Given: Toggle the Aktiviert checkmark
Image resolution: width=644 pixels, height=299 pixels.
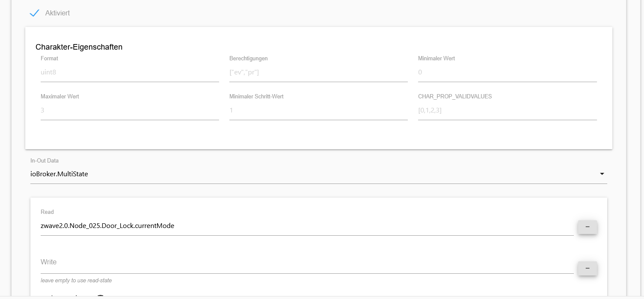Looking at the screenshot, I should coord(34,13).
